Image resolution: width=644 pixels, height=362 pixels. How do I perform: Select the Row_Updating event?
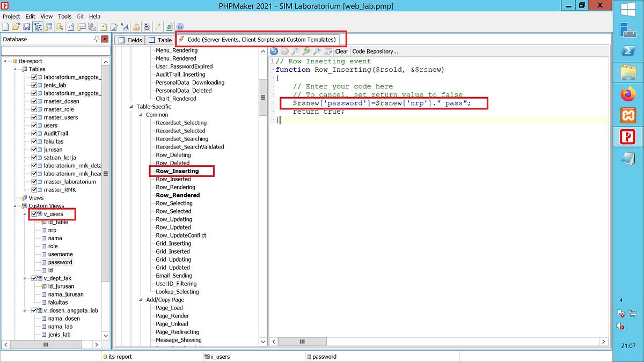point(174,219)
